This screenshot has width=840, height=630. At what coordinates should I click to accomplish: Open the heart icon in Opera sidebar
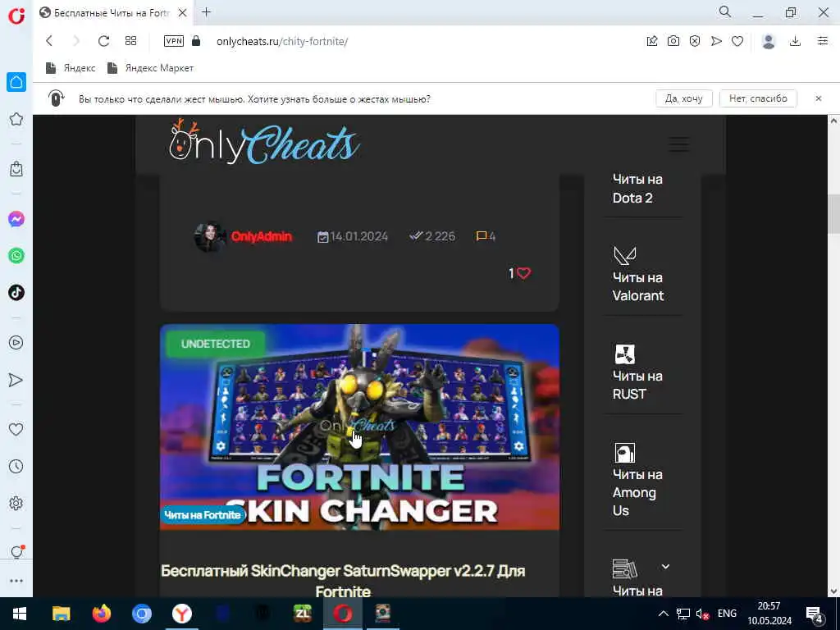pyautogui.click(x=16, y=429)
